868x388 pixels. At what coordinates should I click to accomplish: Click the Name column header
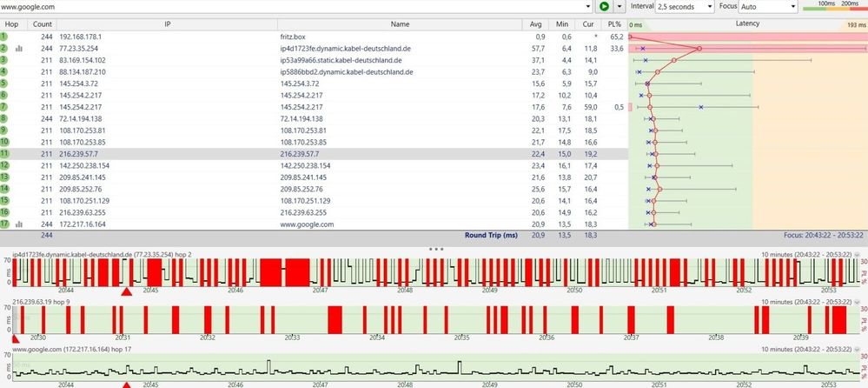pyautogui.click(x=400, y=25)
